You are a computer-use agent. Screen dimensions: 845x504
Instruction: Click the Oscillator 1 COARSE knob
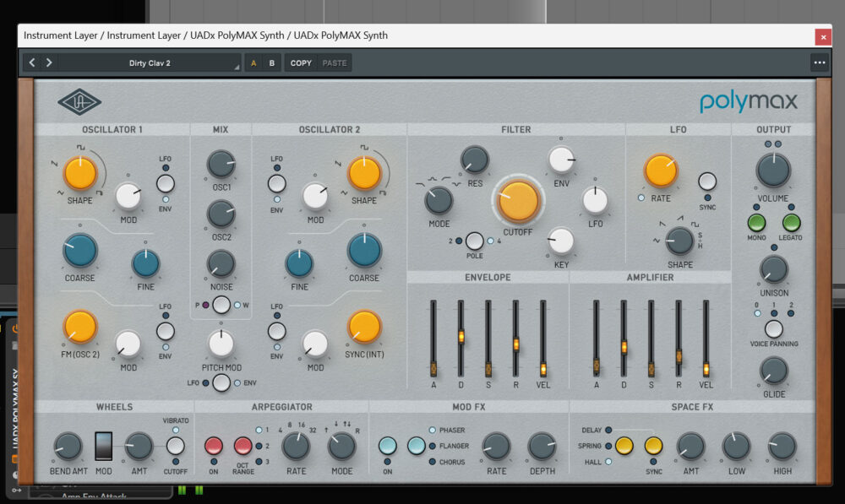tap(79, 251)
